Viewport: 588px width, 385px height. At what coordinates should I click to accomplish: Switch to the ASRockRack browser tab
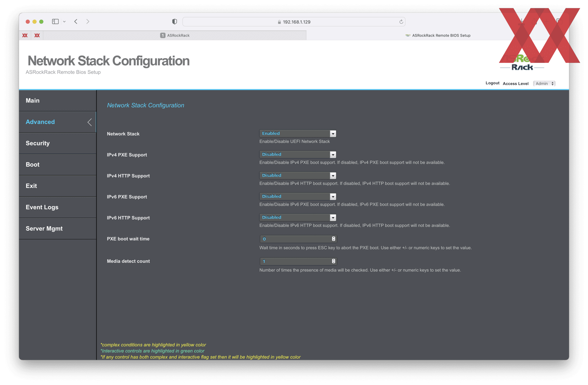175,36
